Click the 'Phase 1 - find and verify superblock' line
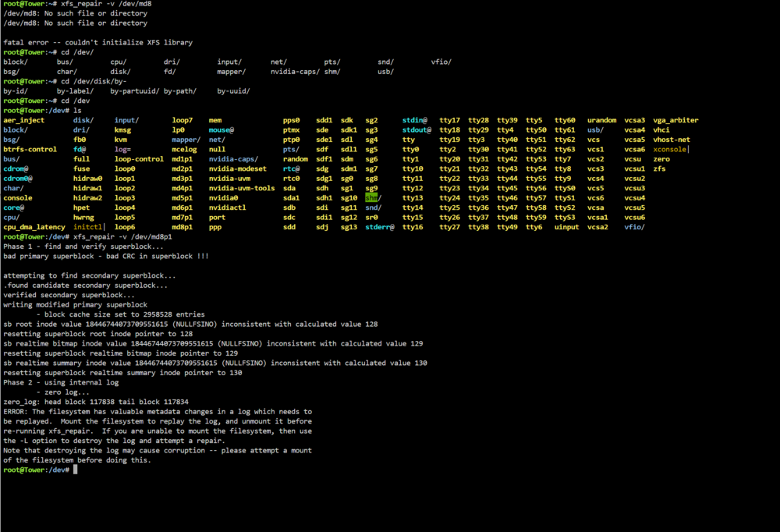 point(83,246)
